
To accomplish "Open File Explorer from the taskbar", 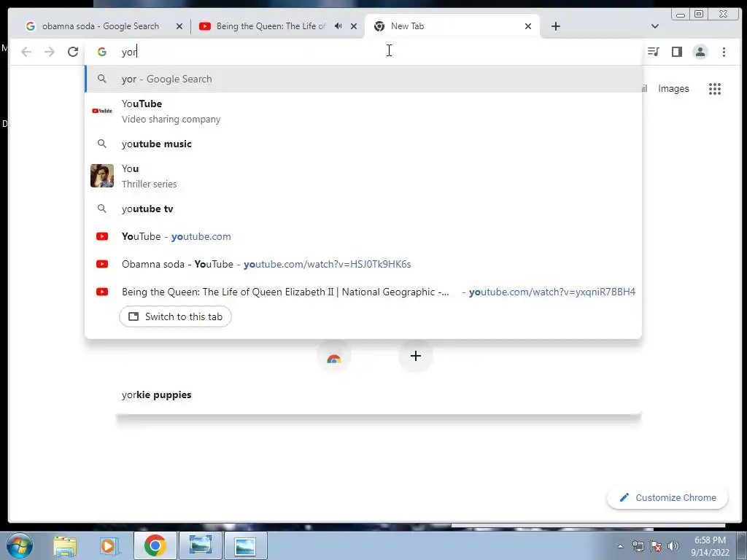I will click(65, 545).
